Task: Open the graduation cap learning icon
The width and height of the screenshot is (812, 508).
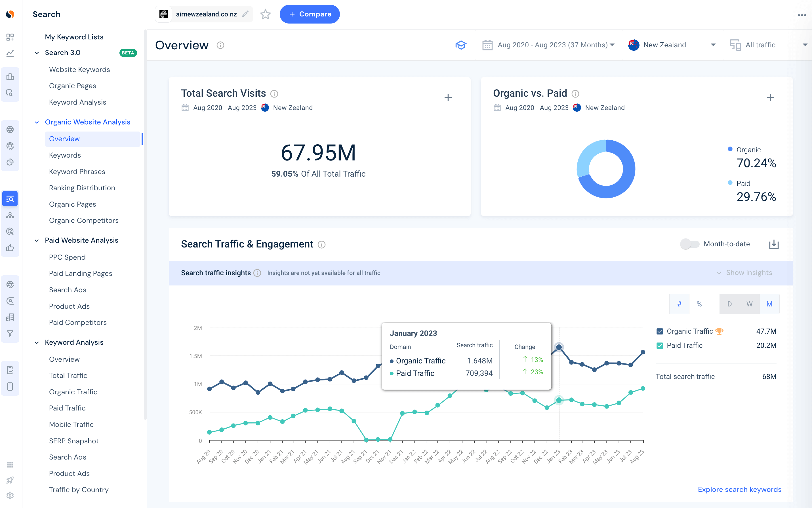Action: tap(461, 45)
